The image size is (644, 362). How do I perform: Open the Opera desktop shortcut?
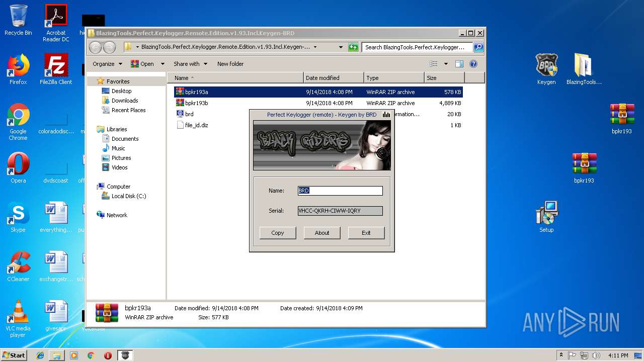(18, 168)
